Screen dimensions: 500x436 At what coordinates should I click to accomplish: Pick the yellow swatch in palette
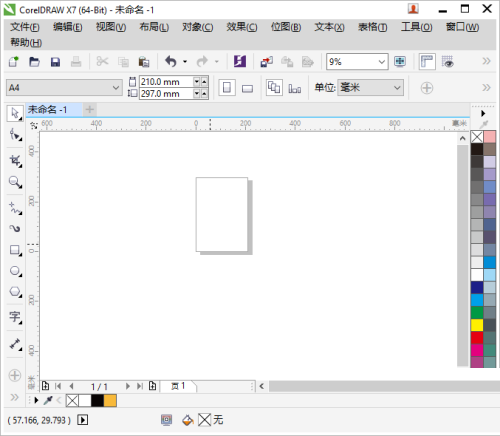tap(477, 325)
